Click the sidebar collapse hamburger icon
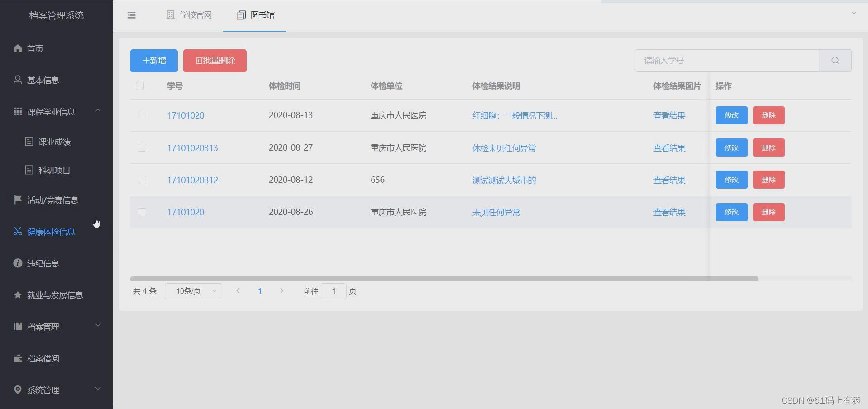Image resolution: width=868 pixels, height=409 pixels. pos(131,15)
